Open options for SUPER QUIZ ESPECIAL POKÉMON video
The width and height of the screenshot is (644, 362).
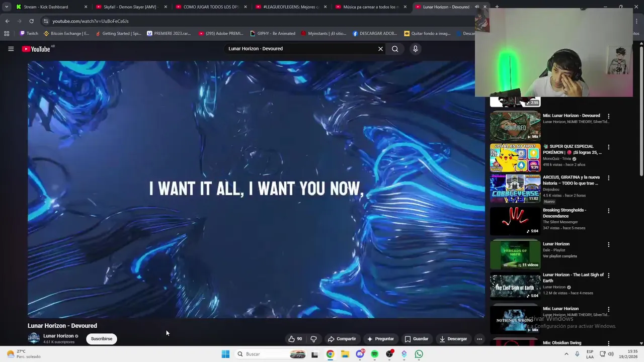click(x=608, y=147)
